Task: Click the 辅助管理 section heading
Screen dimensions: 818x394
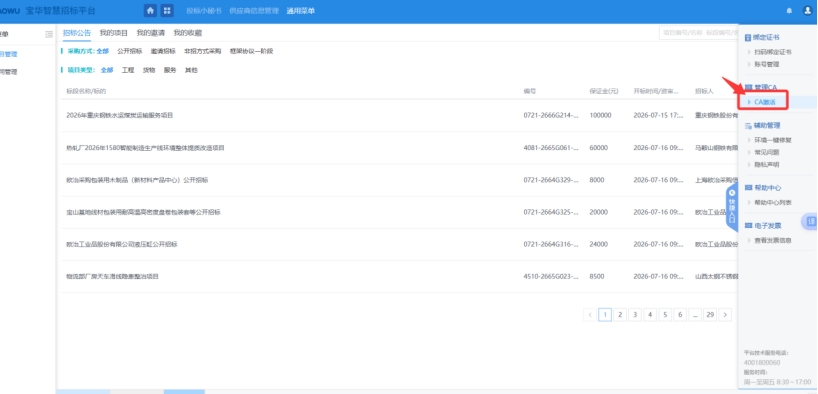Action: pos(767,125)
